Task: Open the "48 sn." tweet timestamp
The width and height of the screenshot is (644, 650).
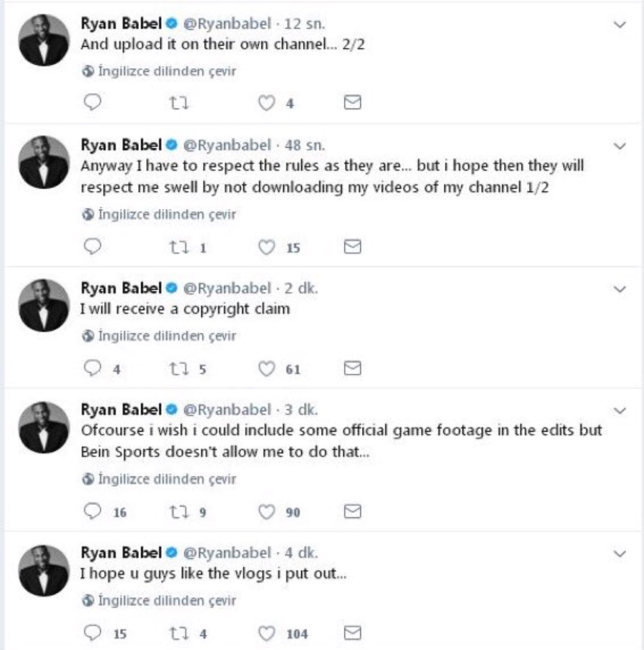Action: pyautogui.click(x=304, y=145)
